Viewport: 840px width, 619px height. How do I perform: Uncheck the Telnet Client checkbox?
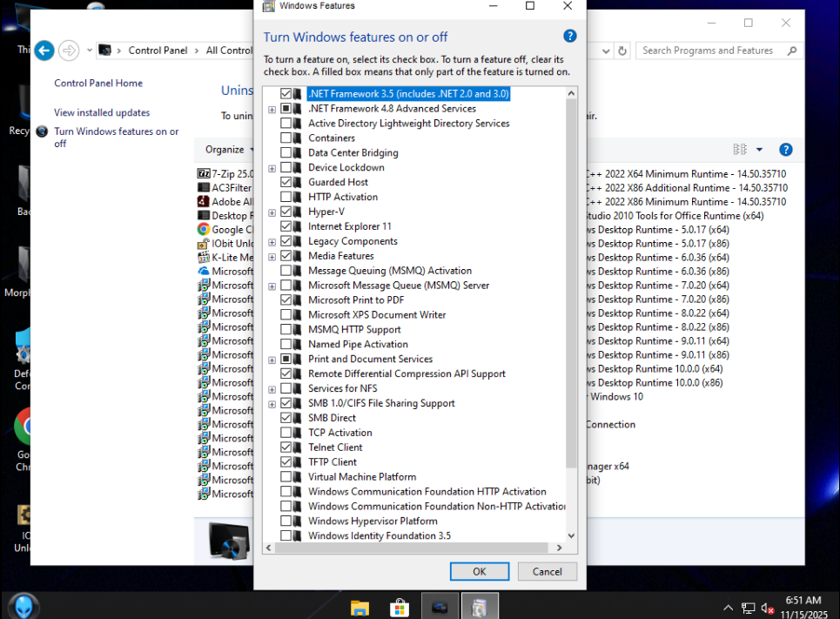(x=286, y=447)
